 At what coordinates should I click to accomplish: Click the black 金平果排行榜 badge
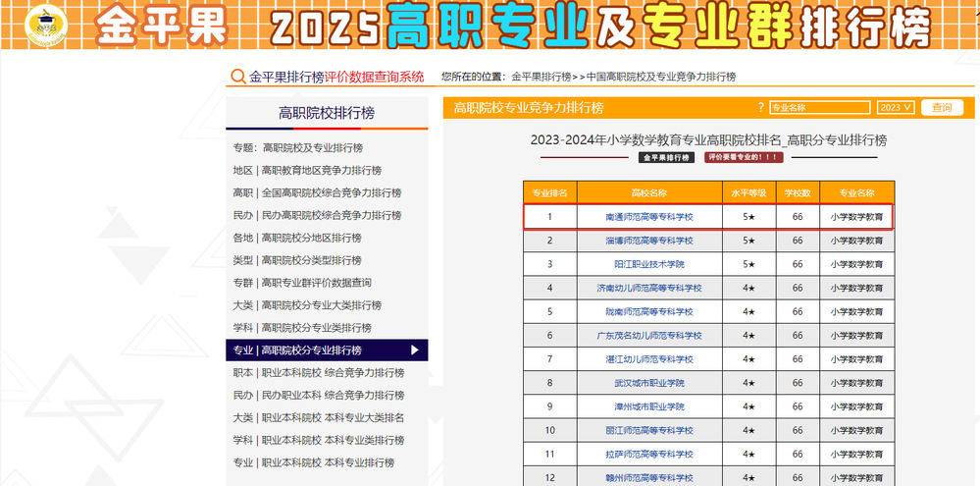pyautogui.click(x=667, y=157)
